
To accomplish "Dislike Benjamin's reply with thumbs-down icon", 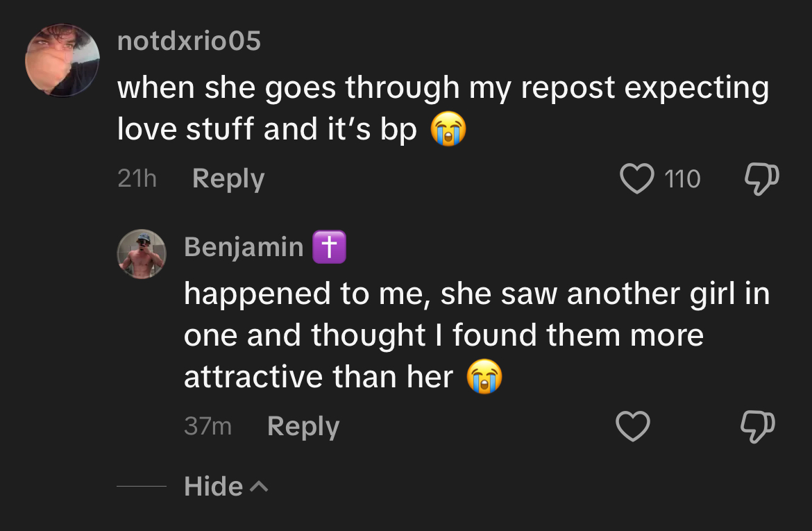I will (x=758, y=427).
